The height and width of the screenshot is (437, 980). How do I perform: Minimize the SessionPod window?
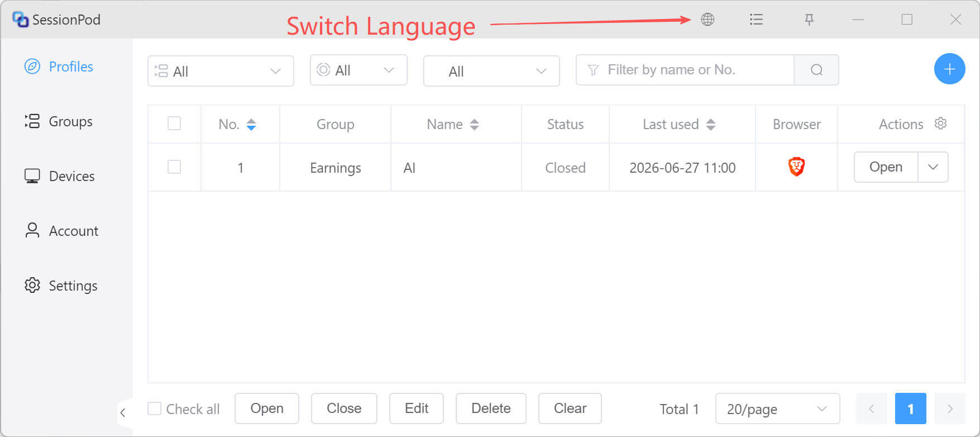tap(858, 20)
